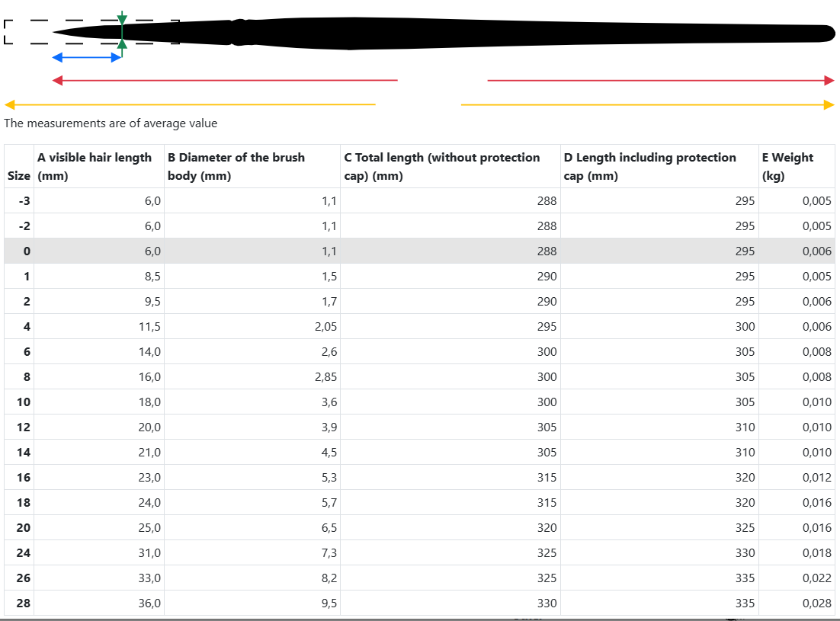Screen dimensions: 840x621
Task: Click the hair length value 24,0
Action: 149,503
